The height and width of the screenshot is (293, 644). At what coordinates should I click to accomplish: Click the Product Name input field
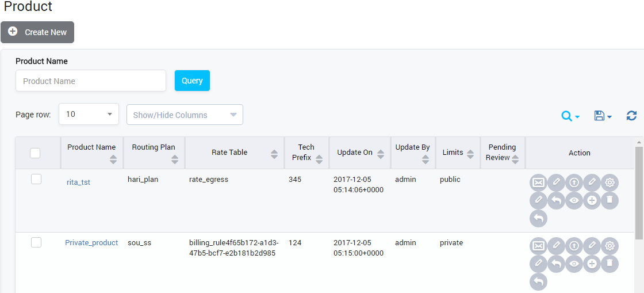[x=91, y=81]
